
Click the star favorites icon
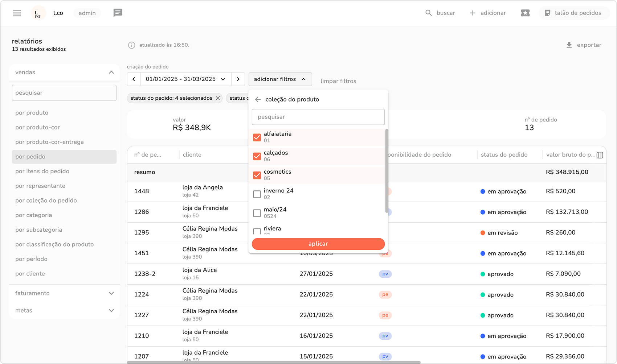coord(525,13)
